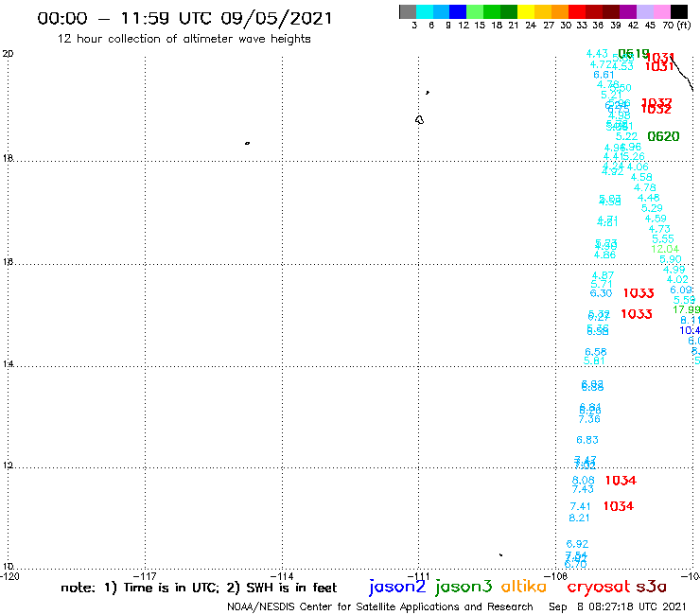The width and height of the screenshot is (700, 615).
Task: Click the 'jason3' satellite legend label
Action: coord(464,587)
